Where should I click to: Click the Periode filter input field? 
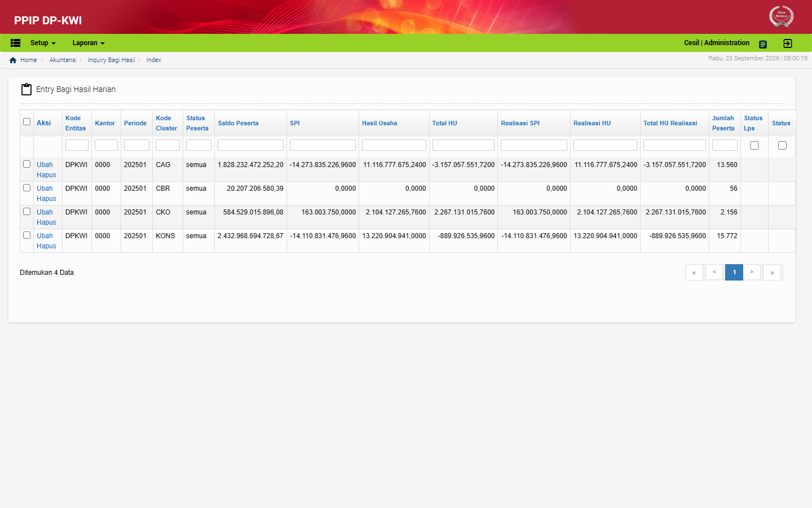coord(136,145)
